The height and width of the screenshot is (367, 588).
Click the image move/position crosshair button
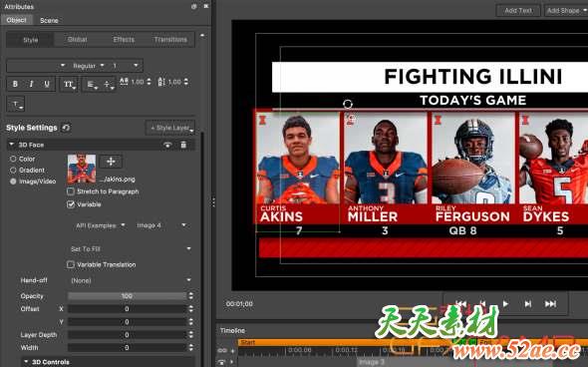111,162
